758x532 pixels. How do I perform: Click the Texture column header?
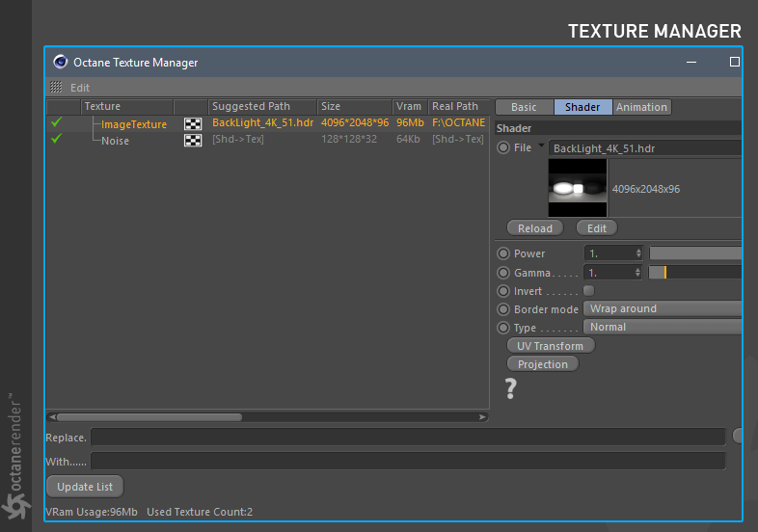[x=126, y=106]
